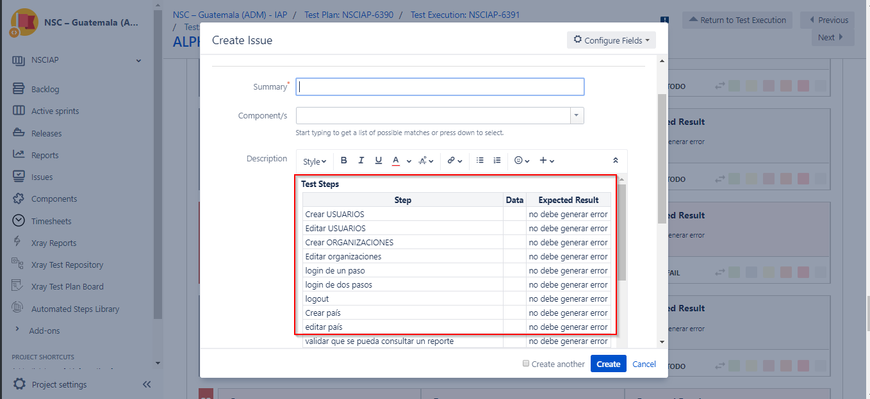Open Xray Test Repository in the sidebar

[x=67, y=265]
